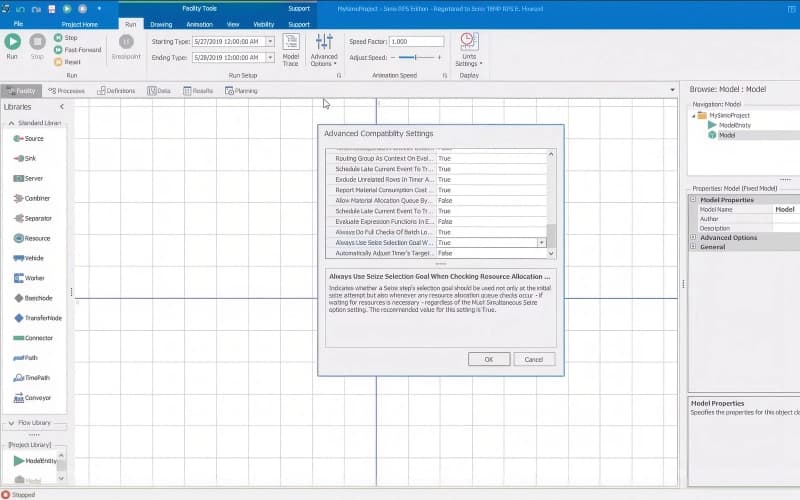
Task: Open the dropdown for Always Use Seize Selection Goal
Action: 541,243
